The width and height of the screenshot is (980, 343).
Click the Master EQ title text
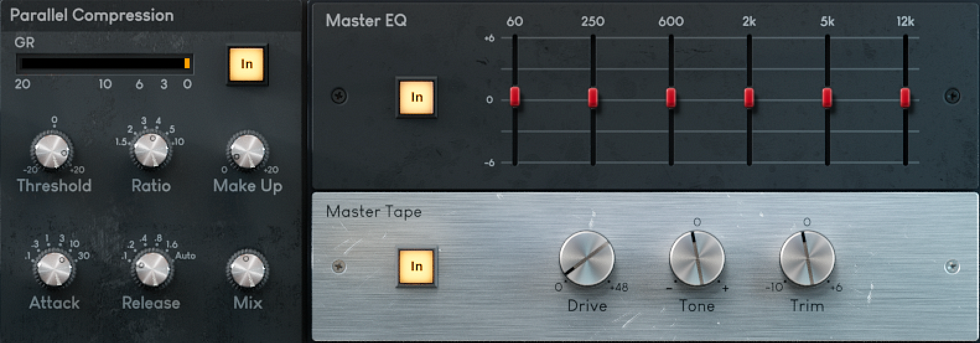(x=366, y=20)
